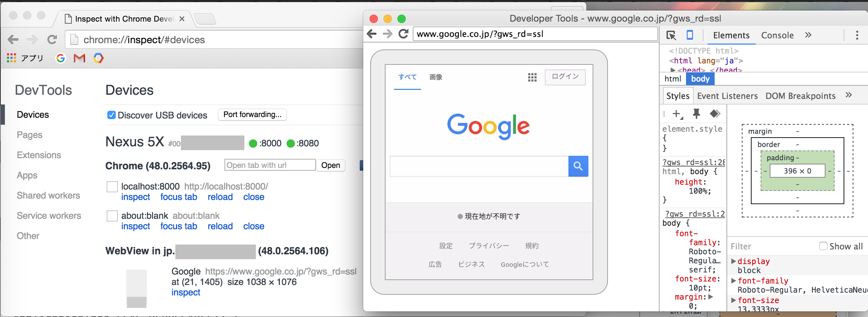Click inspect under the Google WebView entry
This screenshot has width=868, height=317.
[186, 292]
